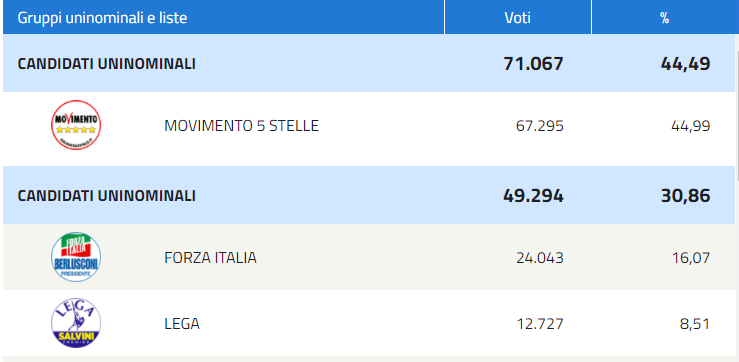Screen dimensions: 739x362
Task: Click the Gruppi uninominali e liste header
Action: click(x=102, y=18)
